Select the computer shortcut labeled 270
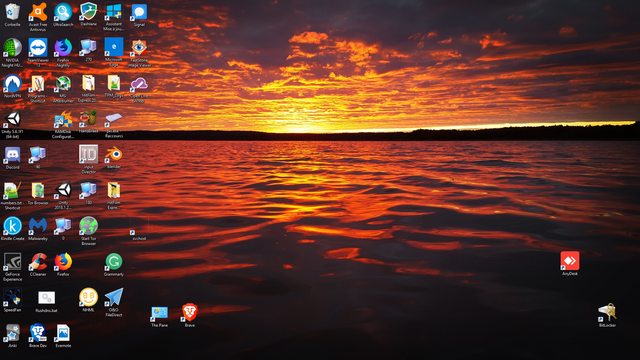 pyautogui.click(x=88, y=48)
